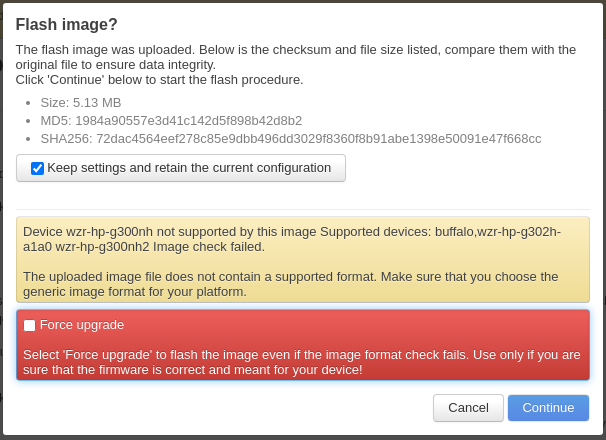Click the red 'Select Force upgrade' description text
Screen dimensions: 606x440
300,355
